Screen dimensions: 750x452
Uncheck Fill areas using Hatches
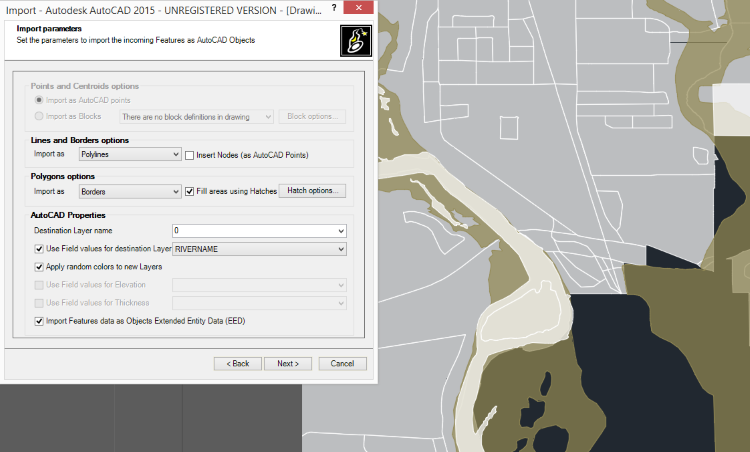pos(189,191)
